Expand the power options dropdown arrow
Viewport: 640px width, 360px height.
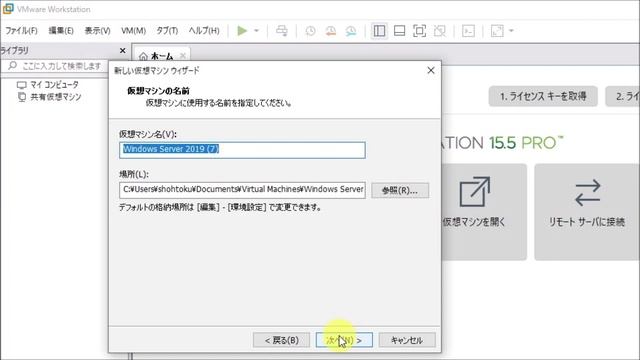(256, 31)
